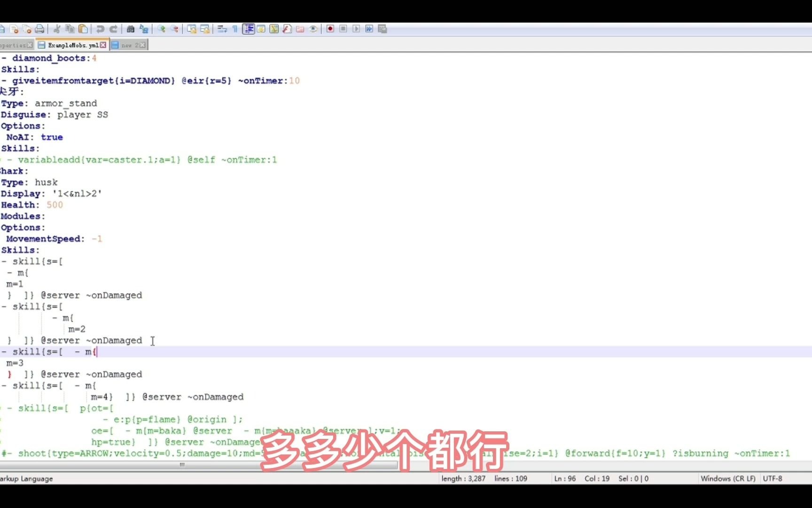Open Folder as Workspace panel
This screenshot has width=812, height=508.
click(300, 29)
